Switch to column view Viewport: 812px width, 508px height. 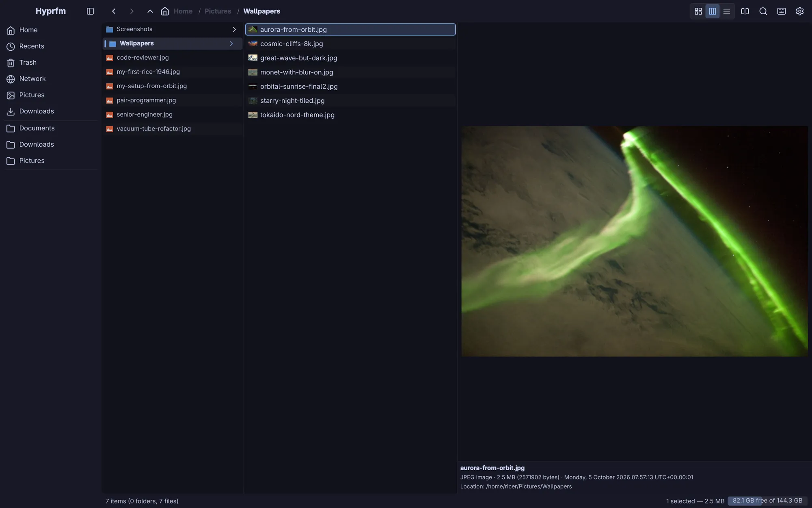tap(713, 11)
